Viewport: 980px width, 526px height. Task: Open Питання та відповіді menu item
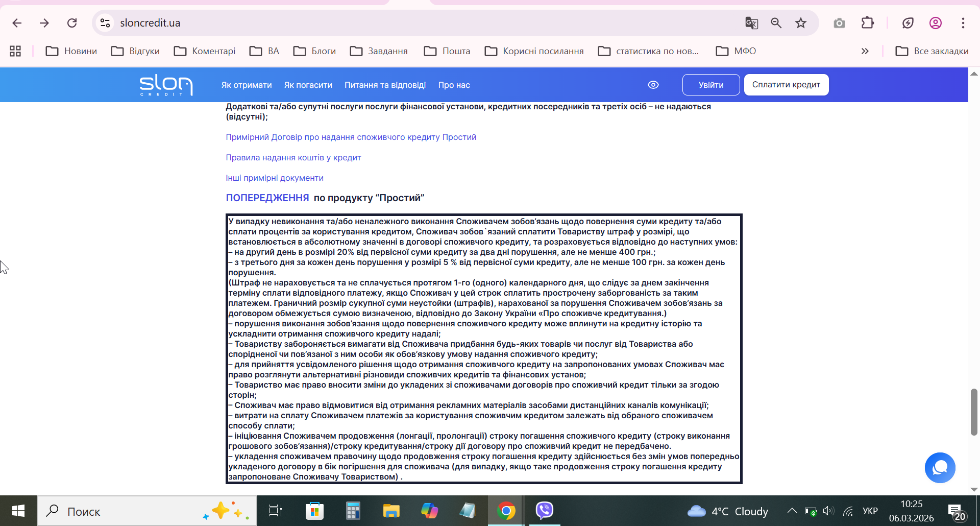click(x=385, y=85)
